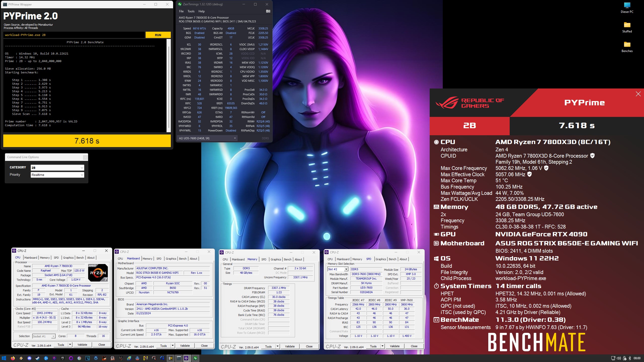Click the 'XMP 3.0' SPD Ext. value
The width and height of the screenshot is (644, 362).
411,274
